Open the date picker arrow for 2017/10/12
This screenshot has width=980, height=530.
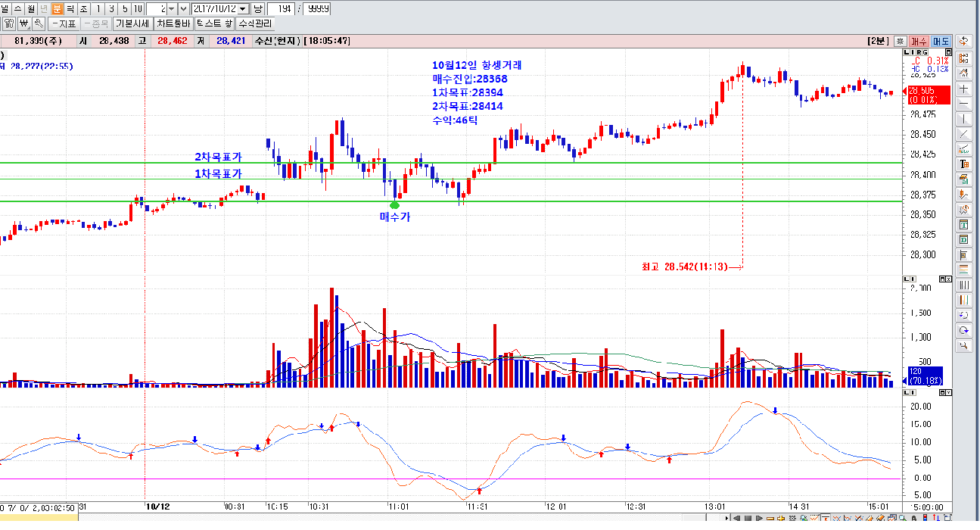tap(243, 8)
